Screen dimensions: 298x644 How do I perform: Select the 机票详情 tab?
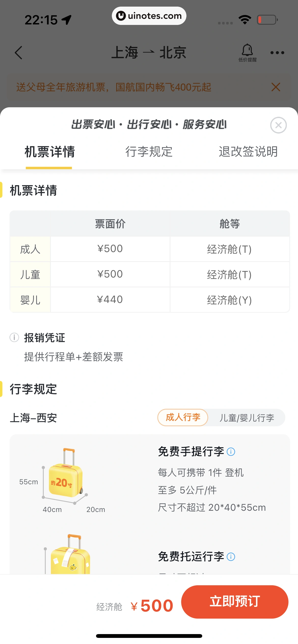(49, 152)
